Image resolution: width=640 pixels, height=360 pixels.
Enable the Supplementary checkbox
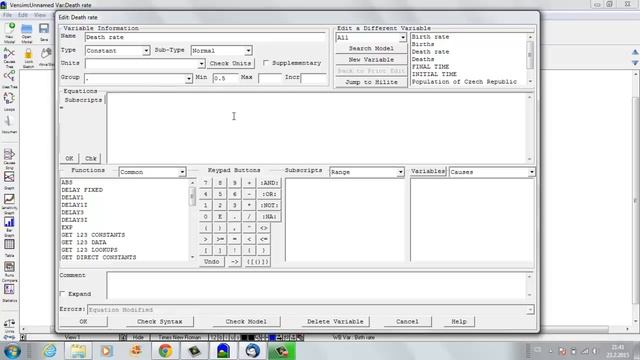click(266, 63)
